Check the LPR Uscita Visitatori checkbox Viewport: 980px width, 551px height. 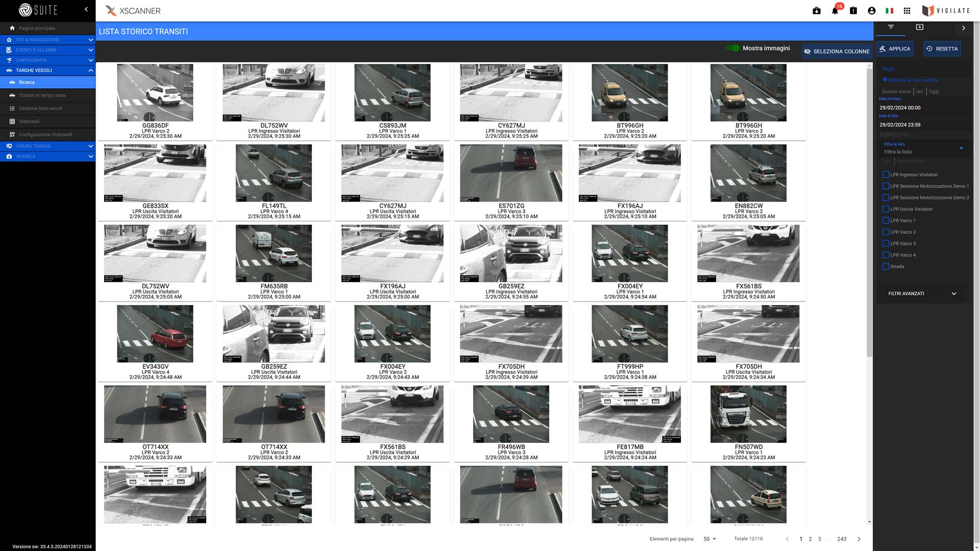tap(886, 209)
